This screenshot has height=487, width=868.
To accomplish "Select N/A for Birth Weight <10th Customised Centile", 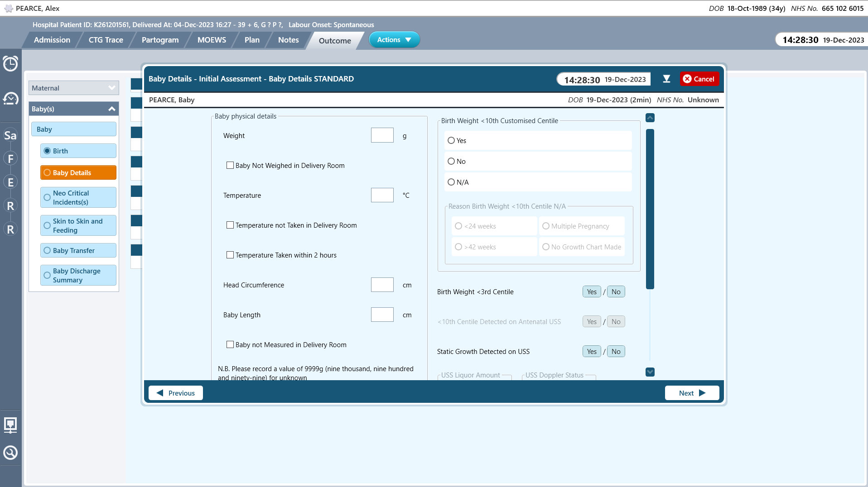I will tap(538, 182).
